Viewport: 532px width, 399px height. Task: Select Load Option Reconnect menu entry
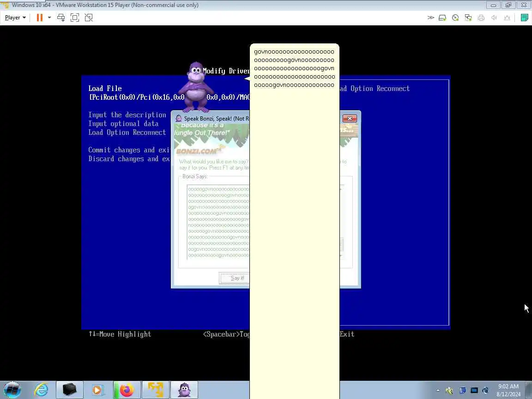point(127,133)
